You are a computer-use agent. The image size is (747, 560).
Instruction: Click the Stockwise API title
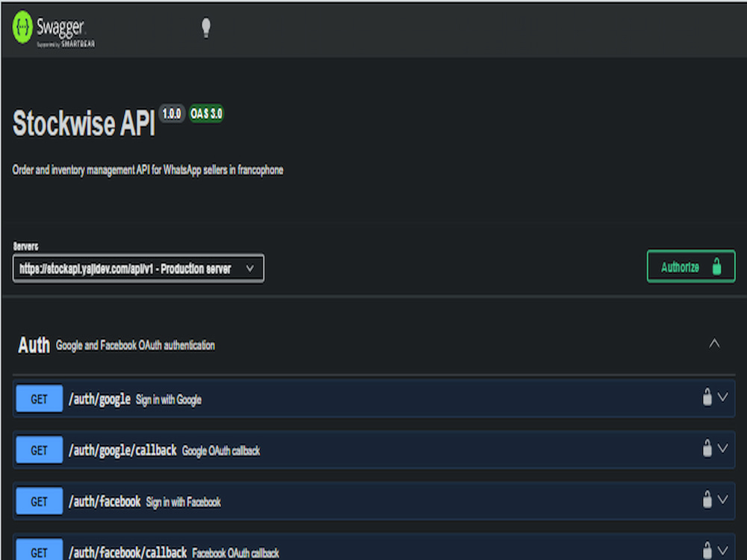click(x=84, y=123)
